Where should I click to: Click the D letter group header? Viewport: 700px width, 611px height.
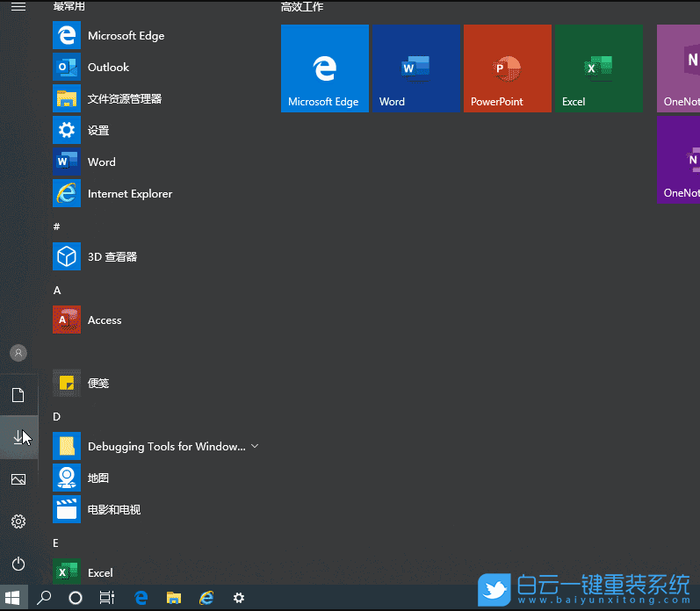pyautogui.click(x=57, y=417)
